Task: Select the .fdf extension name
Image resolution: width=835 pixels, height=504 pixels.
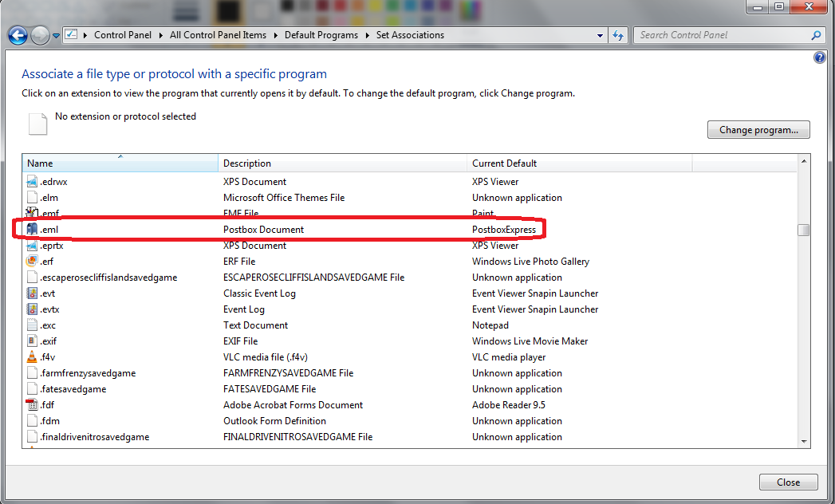Action: click(x=47, y=405)
